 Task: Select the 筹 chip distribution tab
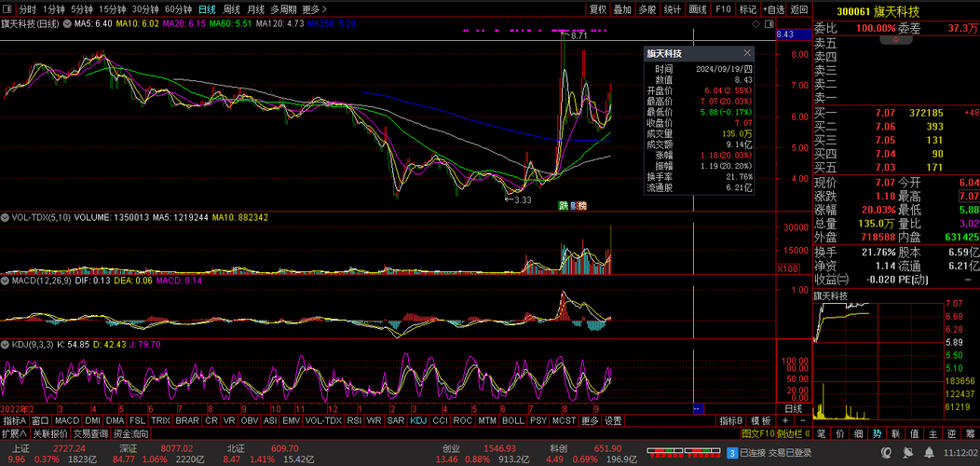pos(970,433)
